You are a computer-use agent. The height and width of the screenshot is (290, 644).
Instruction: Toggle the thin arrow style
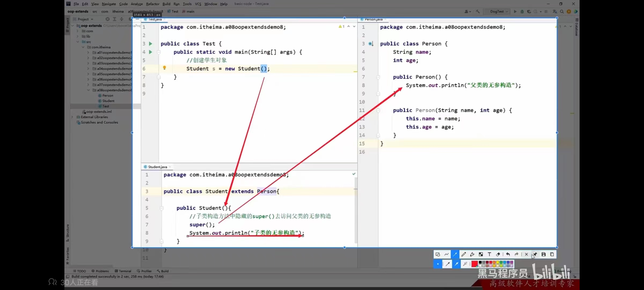click(x=447, y=264)
